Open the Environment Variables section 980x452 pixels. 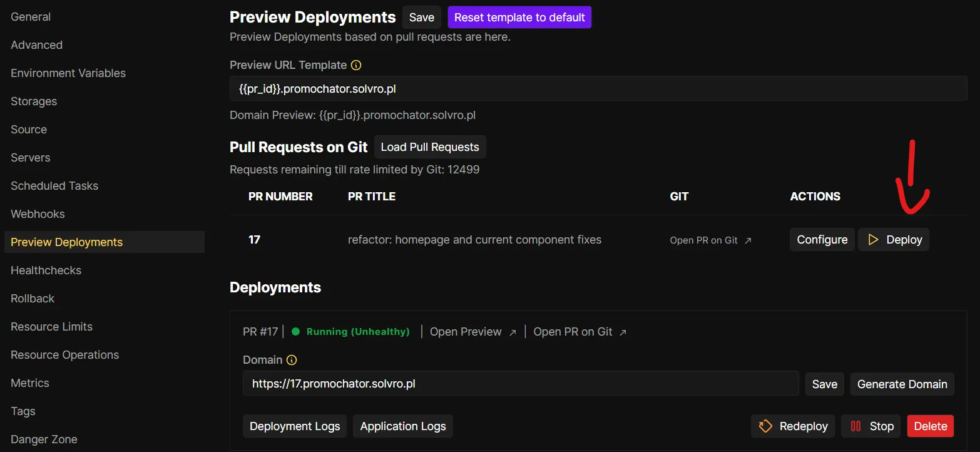click(68, 73)
